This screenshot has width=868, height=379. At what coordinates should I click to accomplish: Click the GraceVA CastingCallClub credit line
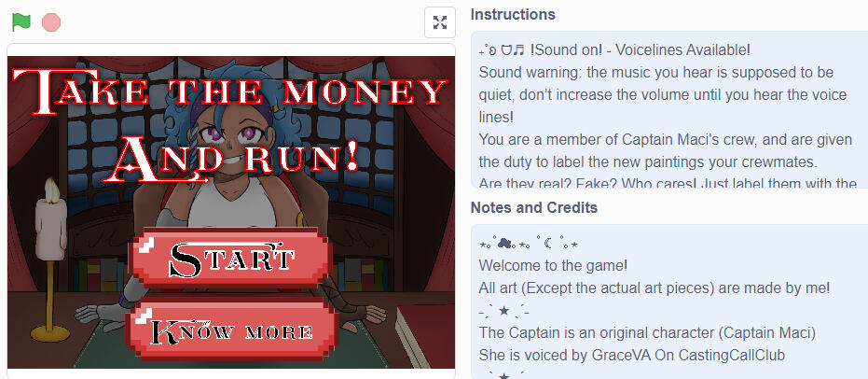coord(631,355)
